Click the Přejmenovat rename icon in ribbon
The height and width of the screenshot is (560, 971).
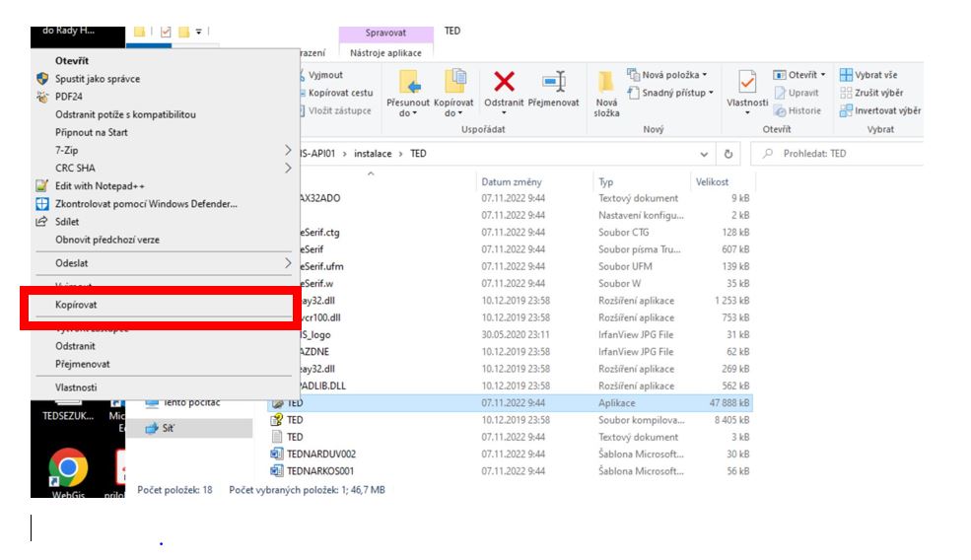pos(553,81)
